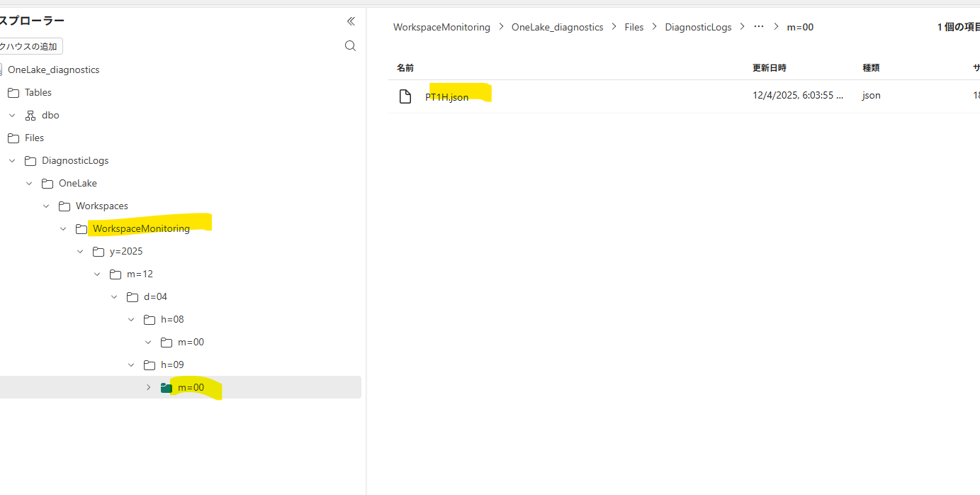Select the m=00 folder under h=08
This screenshot has height=495, width=980.
tap(191, 342)
